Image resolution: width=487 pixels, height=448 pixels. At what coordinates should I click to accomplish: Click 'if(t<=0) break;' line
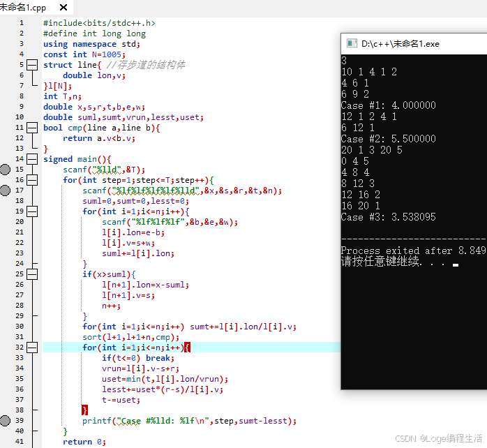138,358
